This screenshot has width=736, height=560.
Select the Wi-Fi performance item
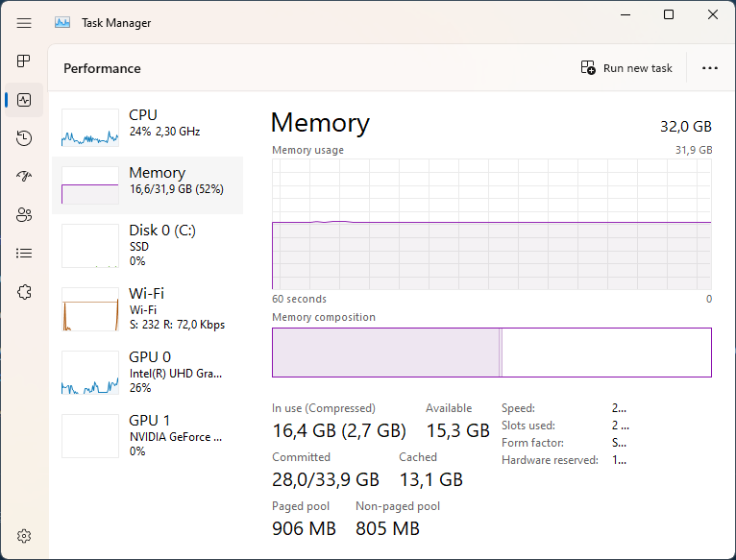click(x=147, y=309)
